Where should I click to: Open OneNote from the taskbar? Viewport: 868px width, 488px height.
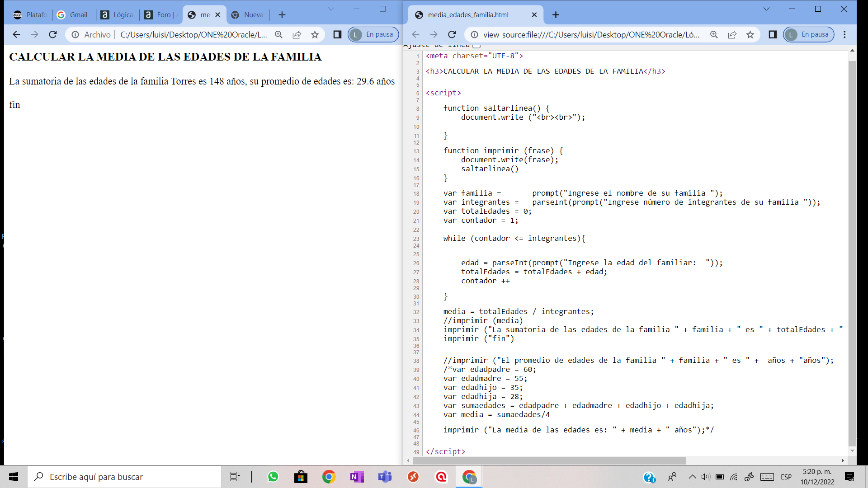click(x=357, y=477)
